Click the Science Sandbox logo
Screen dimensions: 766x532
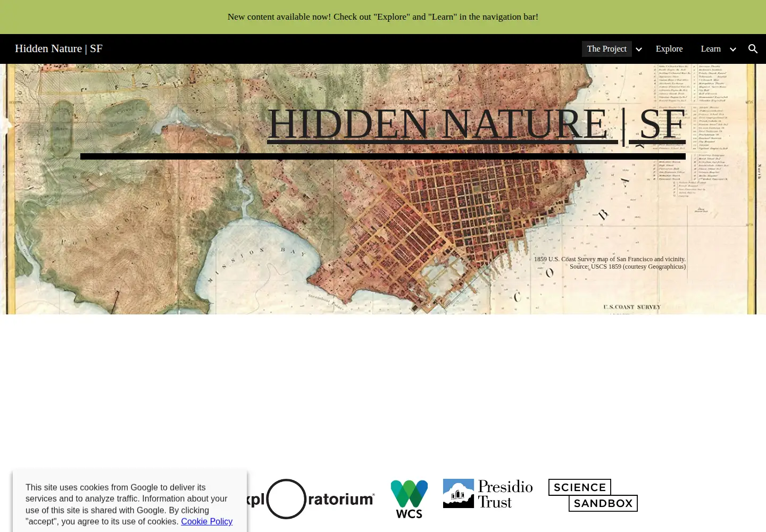pyautogui.click(x=593, y=495)
